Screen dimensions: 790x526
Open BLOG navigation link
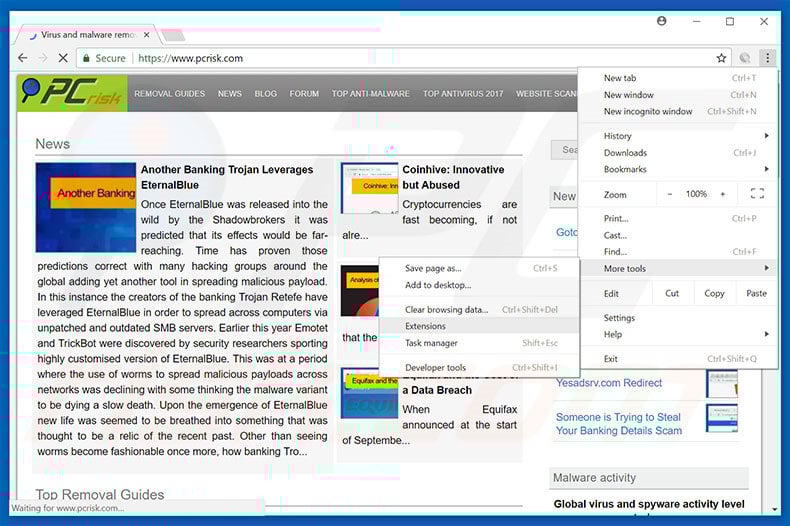tap(266, 94)
